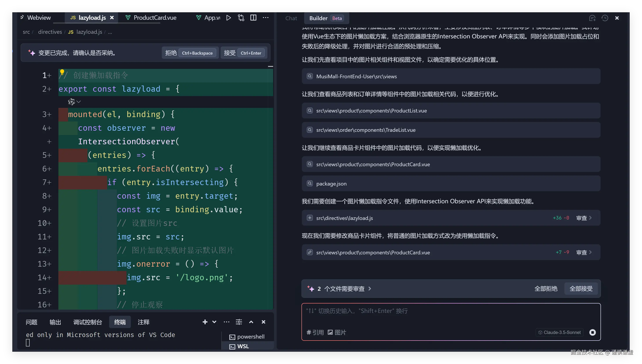The height and width of the screenshot is (364, 642).
Task: Click the stop generation button
Action: click(592, 332)
